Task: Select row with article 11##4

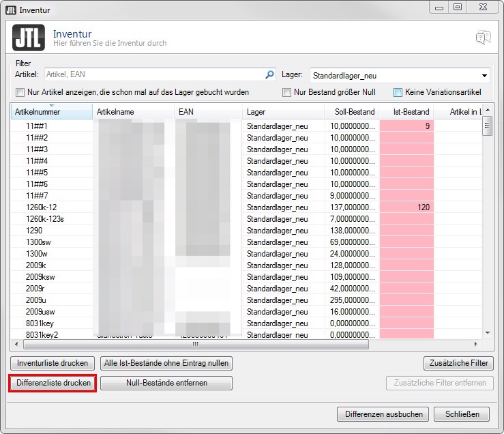Action: click(246, 161)
